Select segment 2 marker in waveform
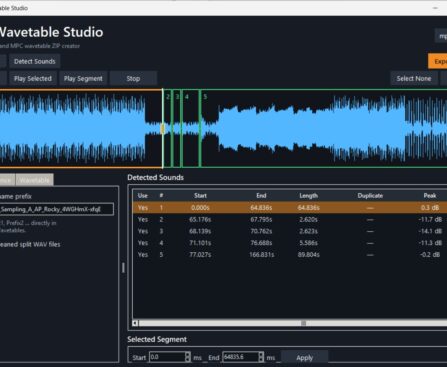The width and height of the screenshot is (447, 367). 168,97
